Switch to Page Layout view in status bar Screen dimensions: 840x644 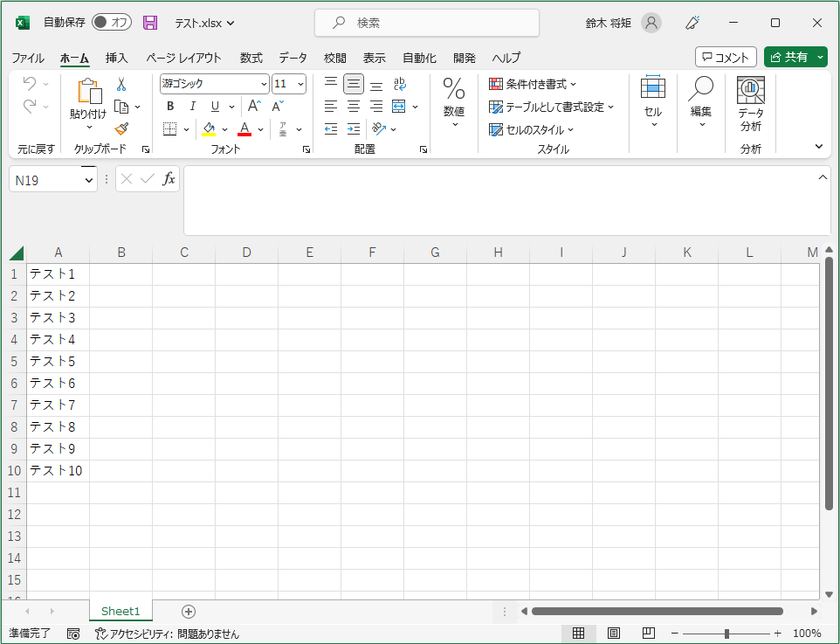click(x=614, y=634)
